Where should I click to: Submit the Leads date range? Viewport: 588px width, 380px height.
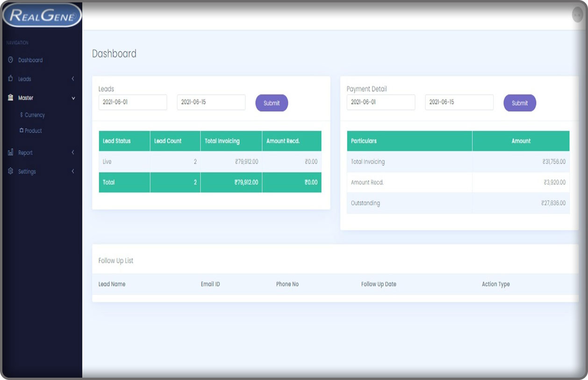(x=272, y=103)
